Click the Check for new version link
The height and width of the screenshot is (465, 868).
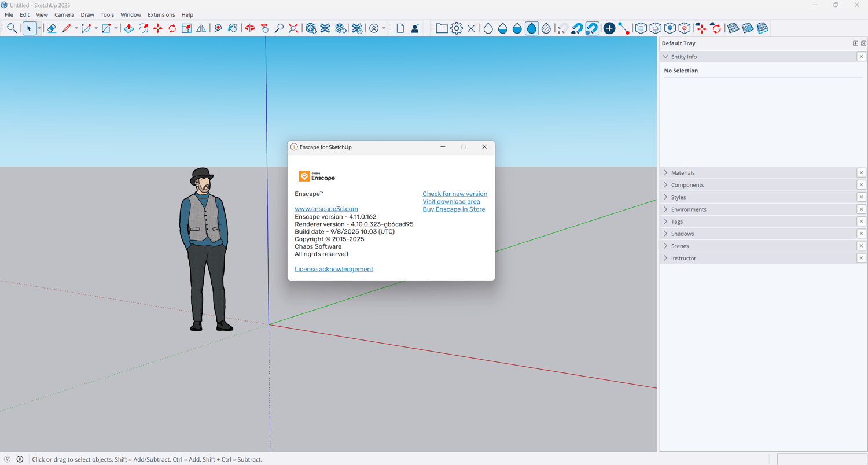(x=455, y=194)
